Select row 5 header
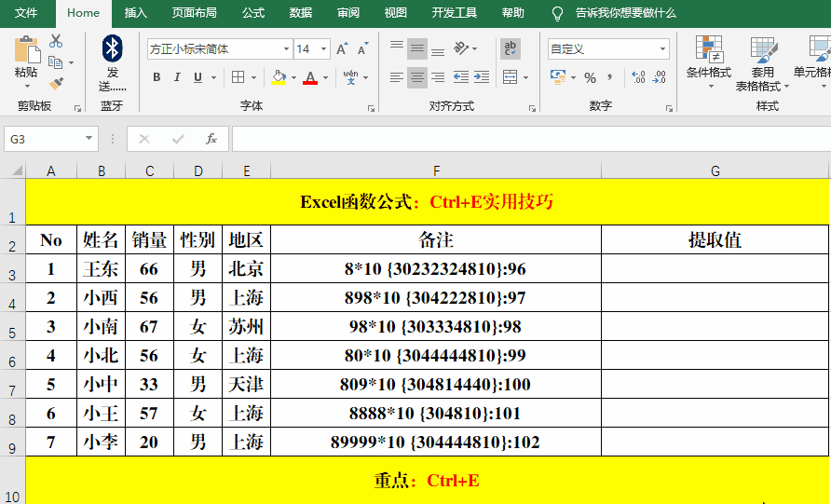The height and width of the screenshot is (504, 831). pos(13,326)
